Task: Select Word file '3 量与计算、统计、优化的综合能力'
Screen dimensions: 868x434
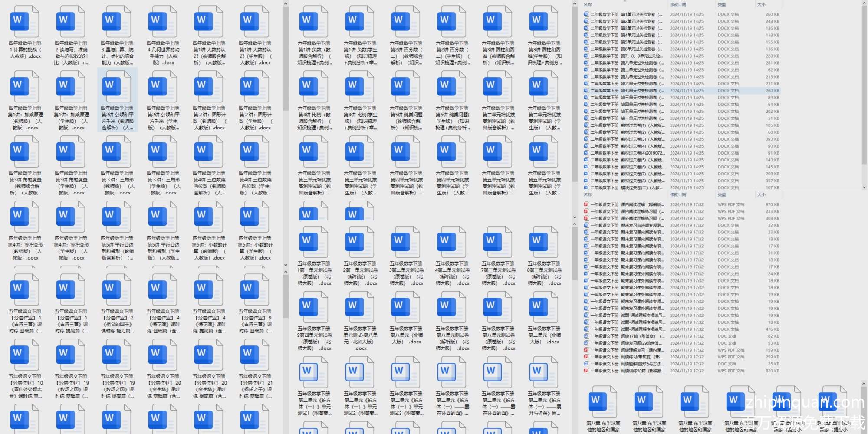Action: 117,22
